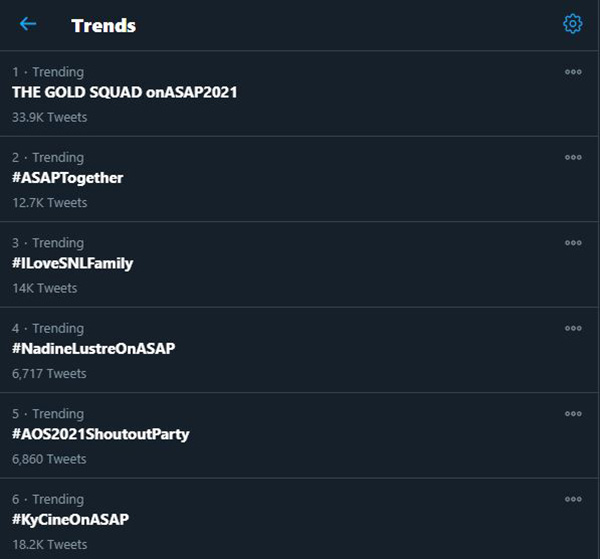
Task: Open the #ASAPTogether hashtag
Action: click(x=67, y=178)
